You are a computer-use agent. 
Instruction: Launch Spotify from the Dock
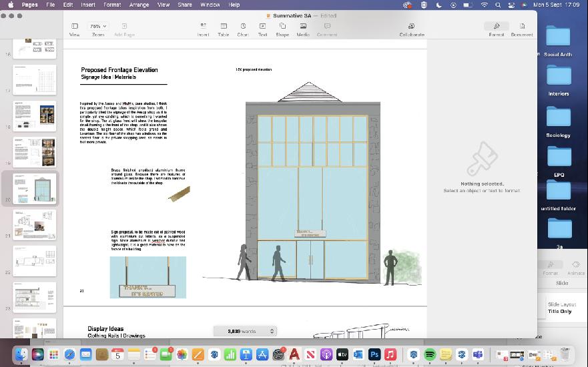[430, 354]
